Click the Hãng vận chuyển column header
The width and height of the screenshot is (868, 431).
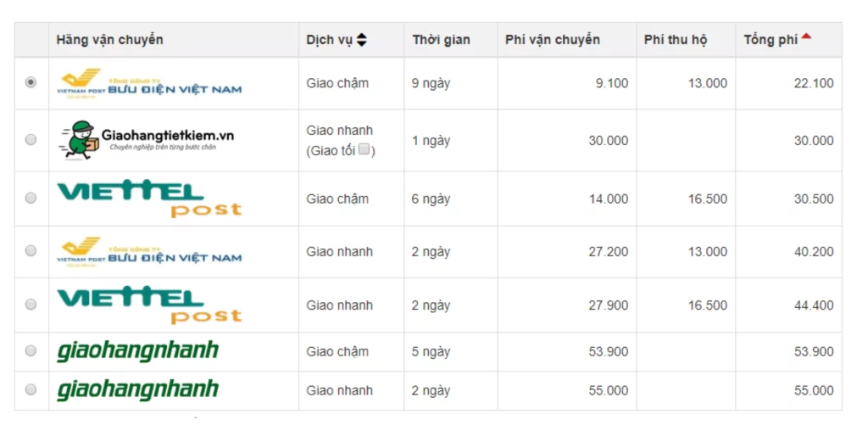(x=109, y=40)
